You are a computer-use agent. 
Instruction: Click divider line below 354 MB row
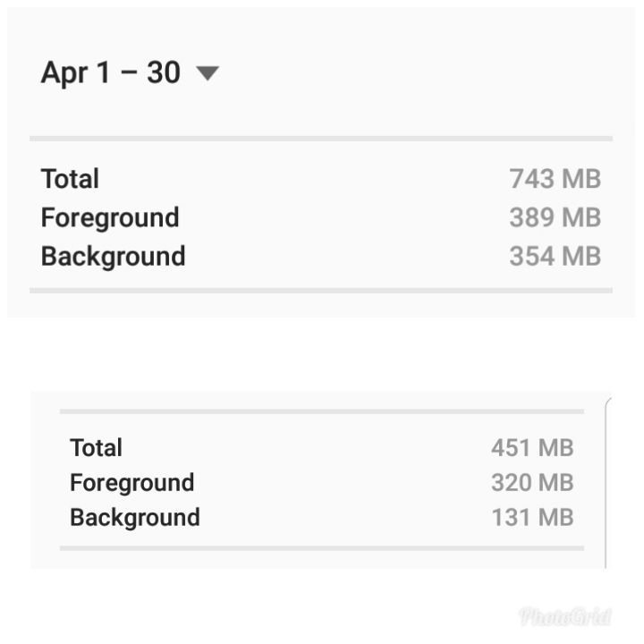[x=321, y=291]
